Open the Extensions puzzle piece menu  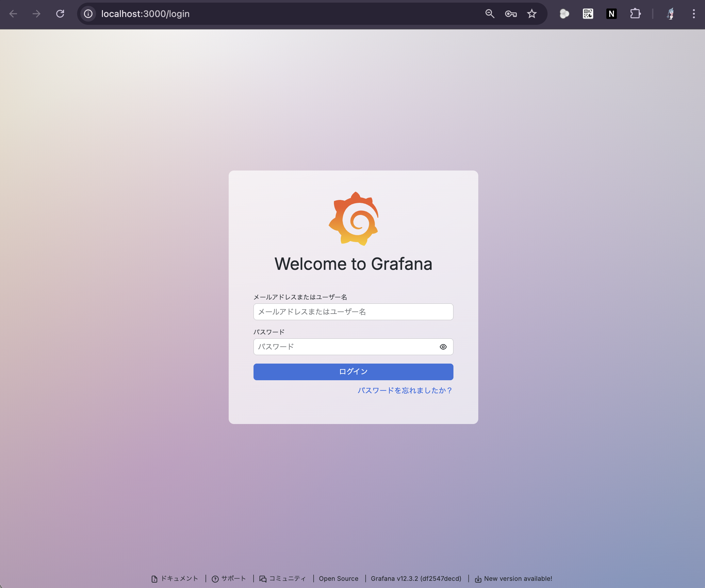[635, 14]
